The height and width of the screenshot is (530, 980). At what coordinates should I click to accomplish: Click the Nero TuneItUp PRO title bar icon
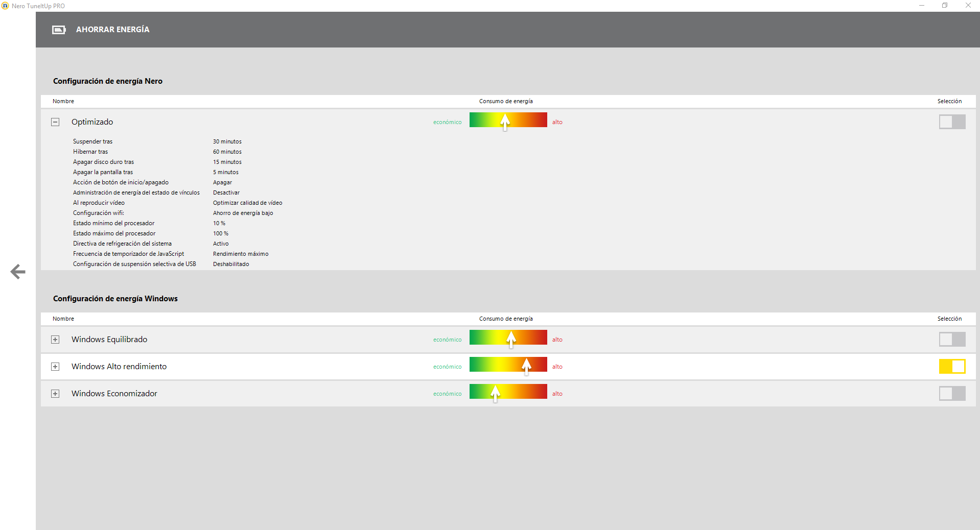click(x=5, y=6)
